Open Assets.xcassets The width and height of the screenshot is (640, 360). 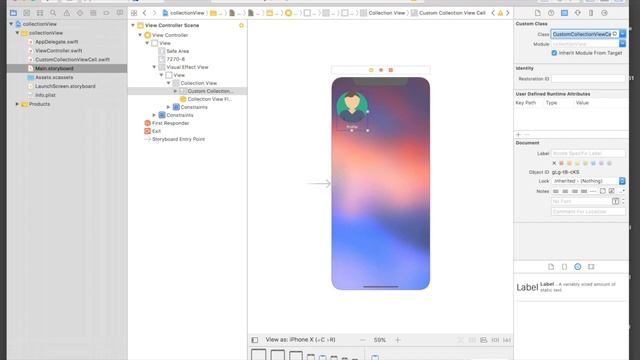(x=54, y=77)
